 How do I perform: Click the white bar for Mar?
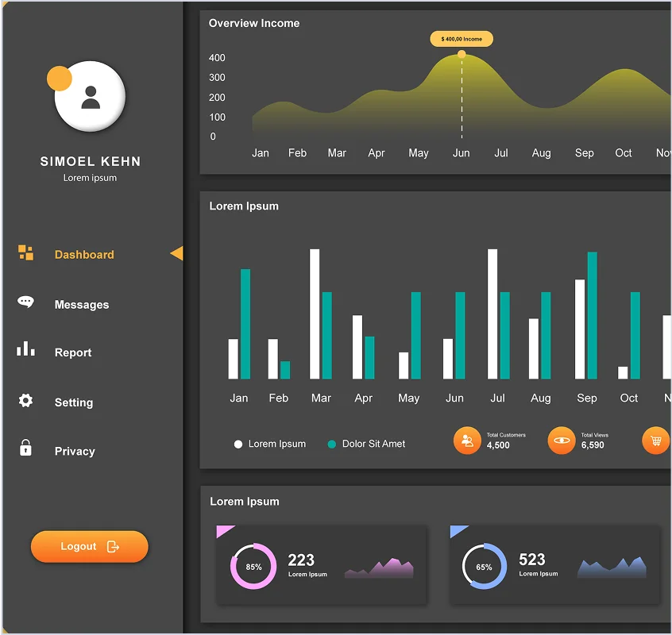(315, 314)
